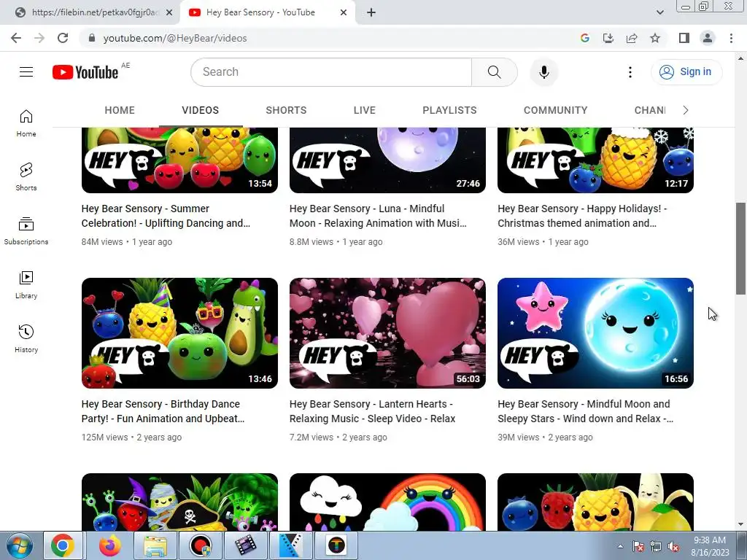Open Shorts in the sidebar
Viewport: 747px width, 560px height.
tap(26, 177)
